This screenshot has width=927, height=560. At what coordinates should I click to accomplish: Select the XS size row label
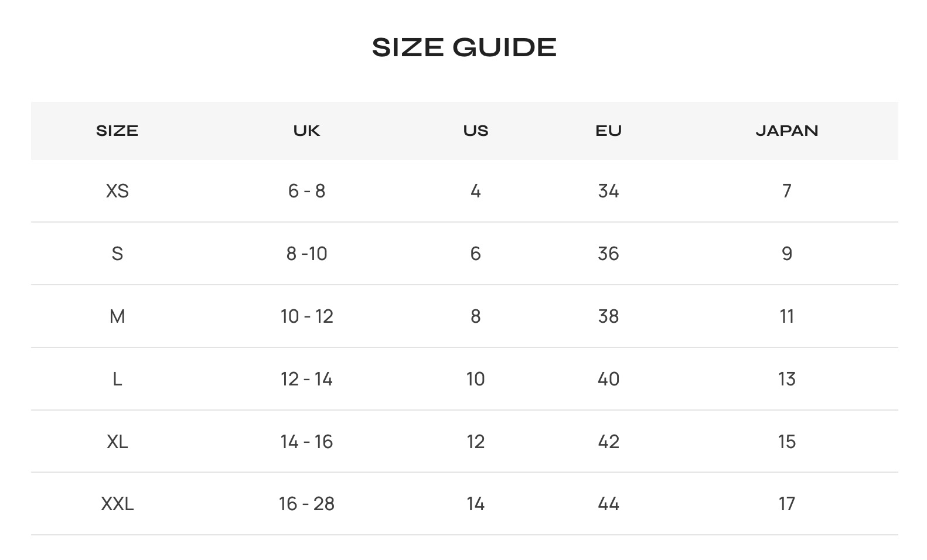[x=117, y=191]
